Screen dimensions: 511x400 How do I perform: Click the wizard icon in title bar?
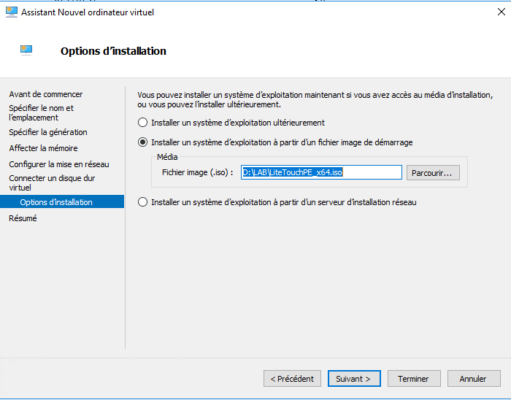12,12
